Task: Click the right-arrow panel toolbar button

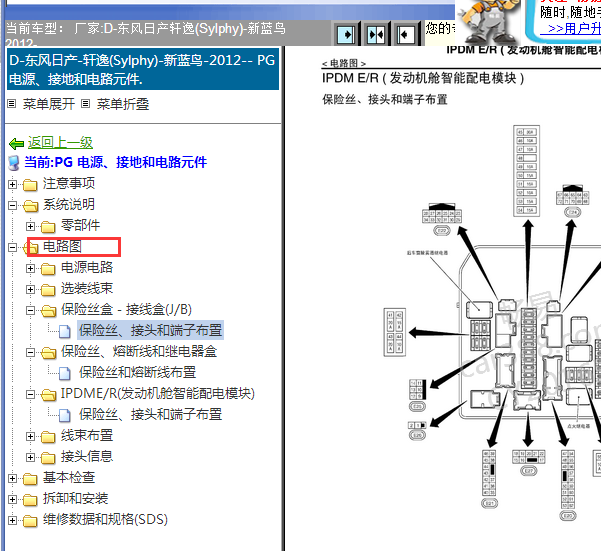Action: tap(346, 34)
